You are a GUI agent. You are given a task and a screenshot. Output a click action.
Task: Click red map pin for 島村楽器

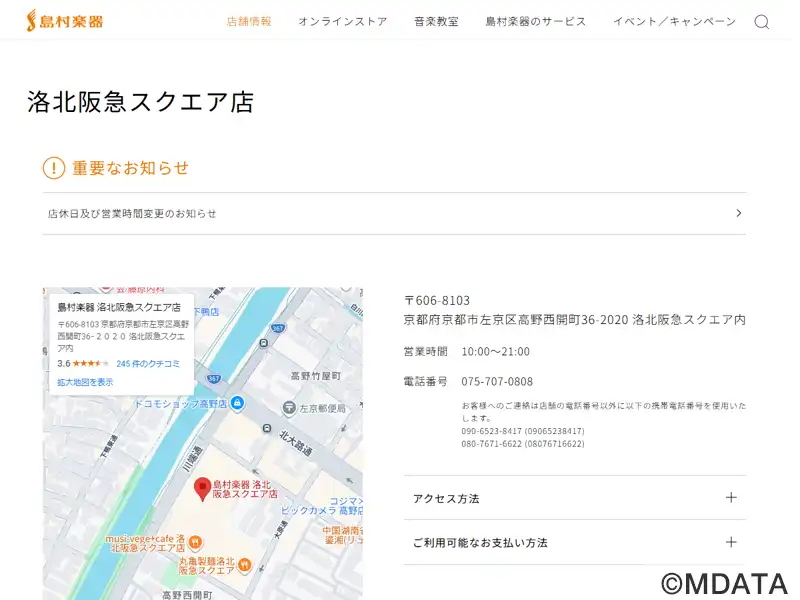click(x=203, y=489)
